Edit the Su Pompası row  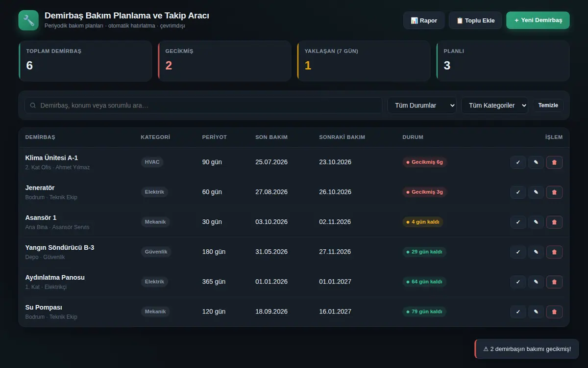[x=536, y=312]
